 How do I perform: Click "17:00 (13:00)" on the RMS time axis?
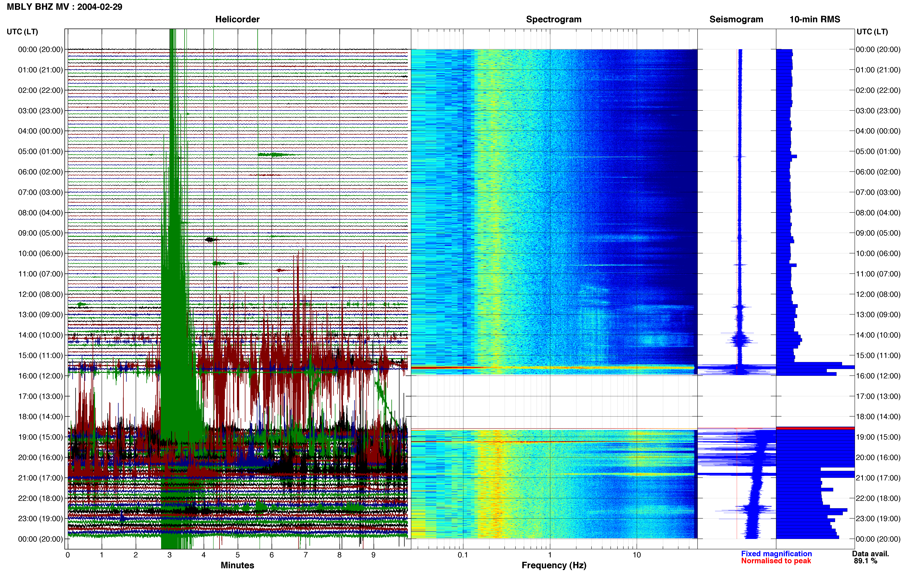878,396
